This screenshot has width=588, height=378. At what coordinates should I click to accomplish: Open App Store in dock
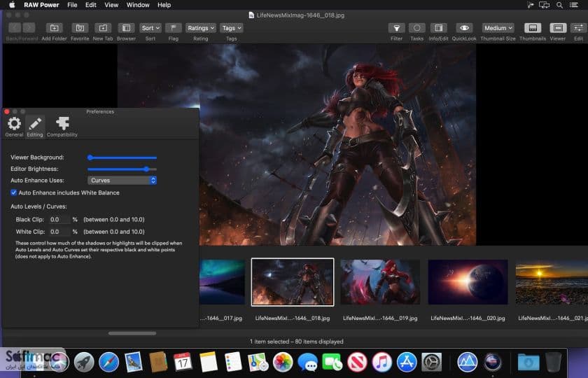(x=407, y=363)
